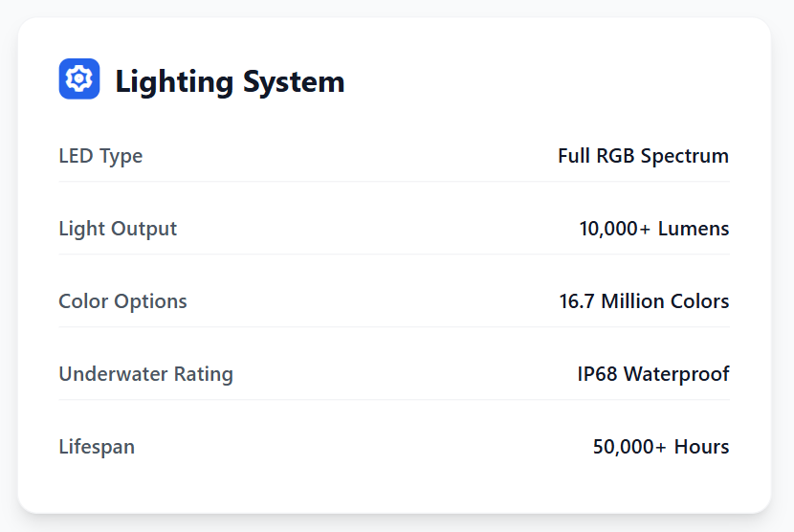Click the 16.7 Million Colors value
Screen dimensions: 794x532
coord(644,301)
